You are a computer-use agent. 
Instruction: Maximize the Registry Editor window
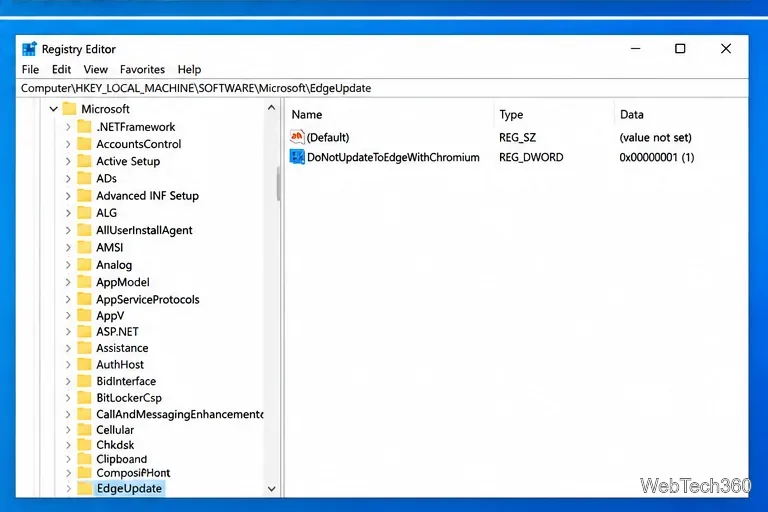point(680,49)
